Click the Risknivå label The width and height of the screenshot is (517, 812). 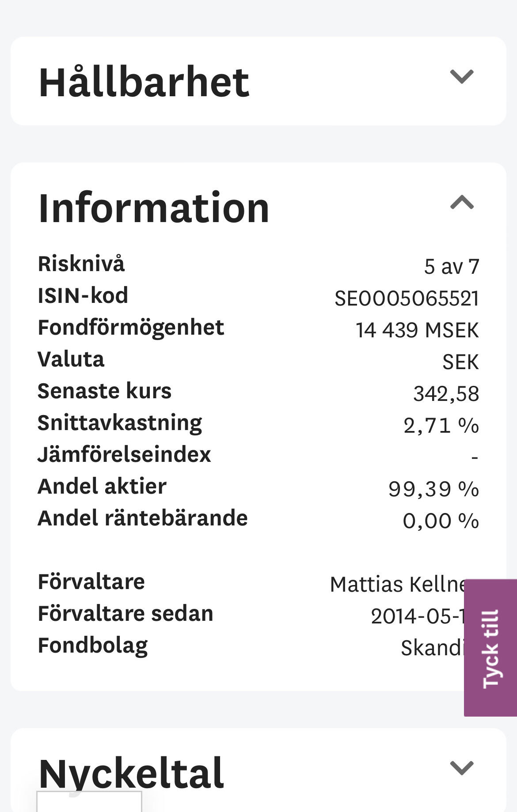click(x=81, y=264)
